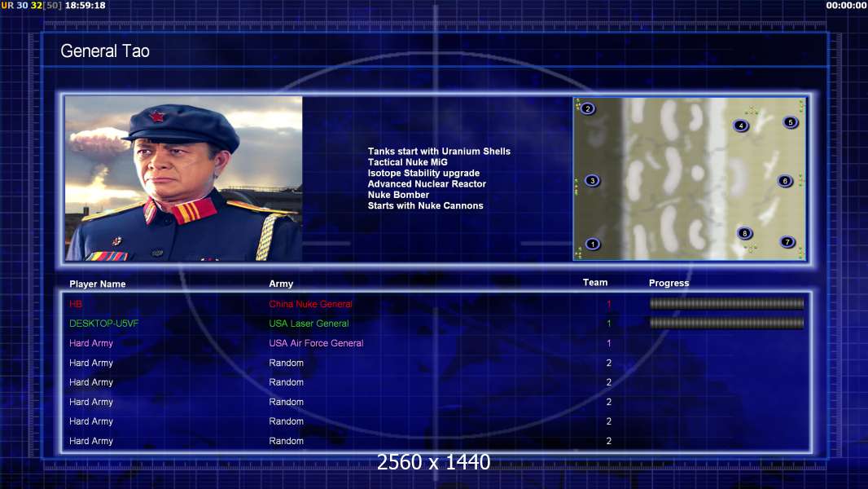Click 'Starts with Nuke Cannons' text
868x489 pixels.
425,205
